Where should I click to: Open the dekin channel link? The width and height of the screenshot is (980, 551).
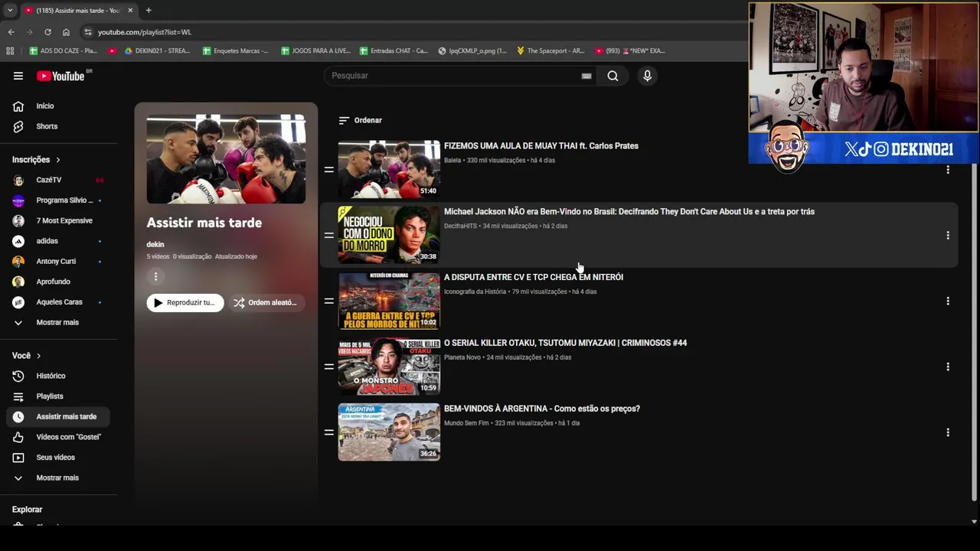[x=155, y=244]
